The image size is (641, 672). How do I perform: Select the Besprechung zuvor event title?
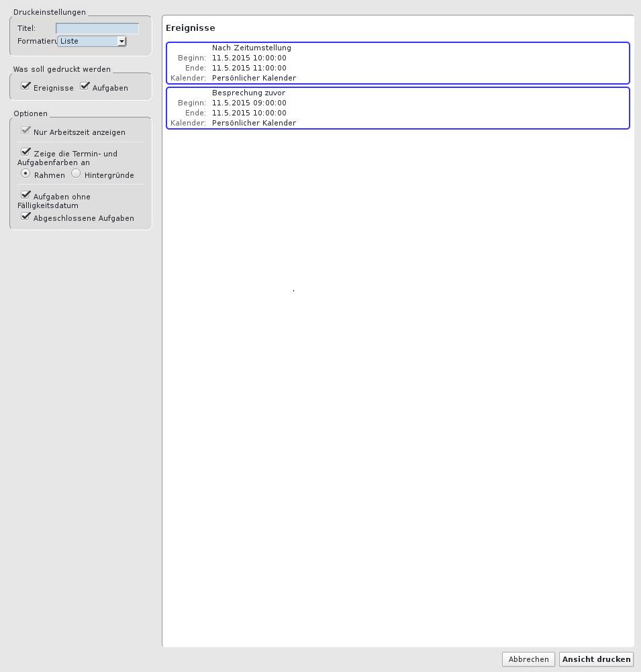tap(248, 93)
